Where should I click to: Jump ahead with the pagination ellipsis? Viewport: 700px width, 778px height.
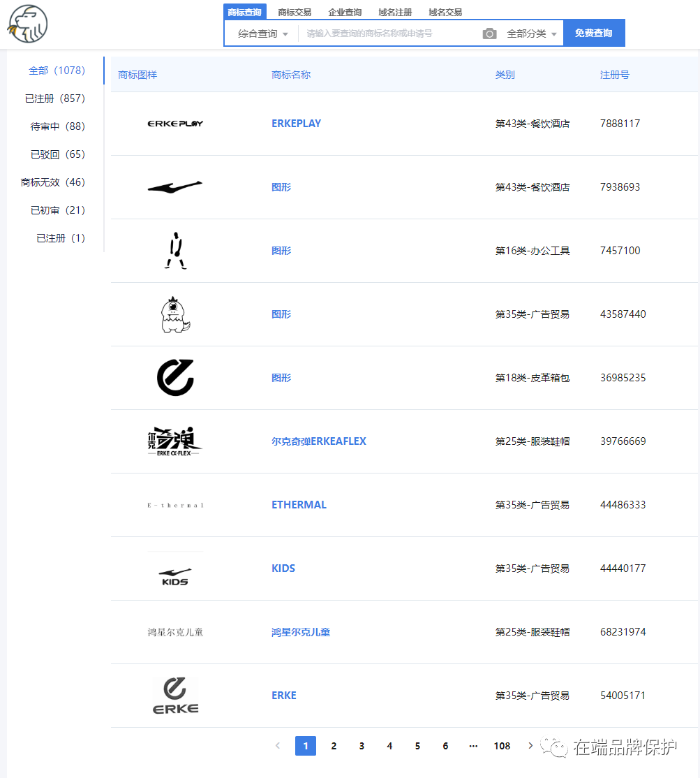click(473, 746)
